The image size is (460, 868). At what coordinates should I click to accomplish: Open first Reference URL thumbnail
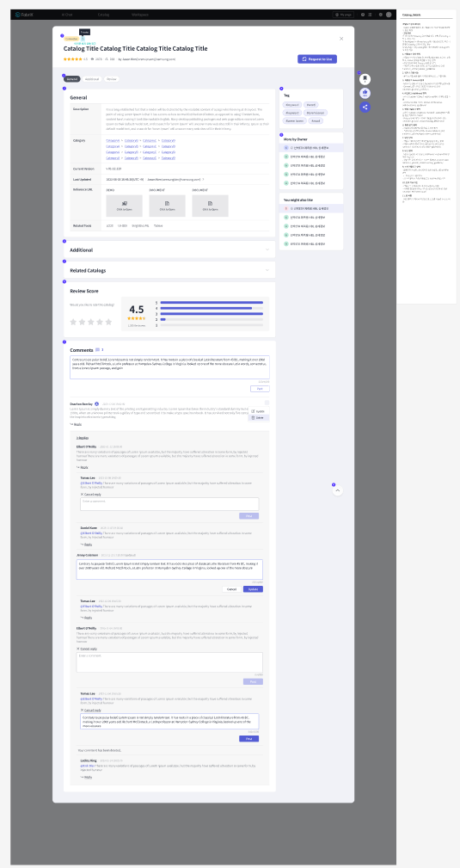(124, 206)
